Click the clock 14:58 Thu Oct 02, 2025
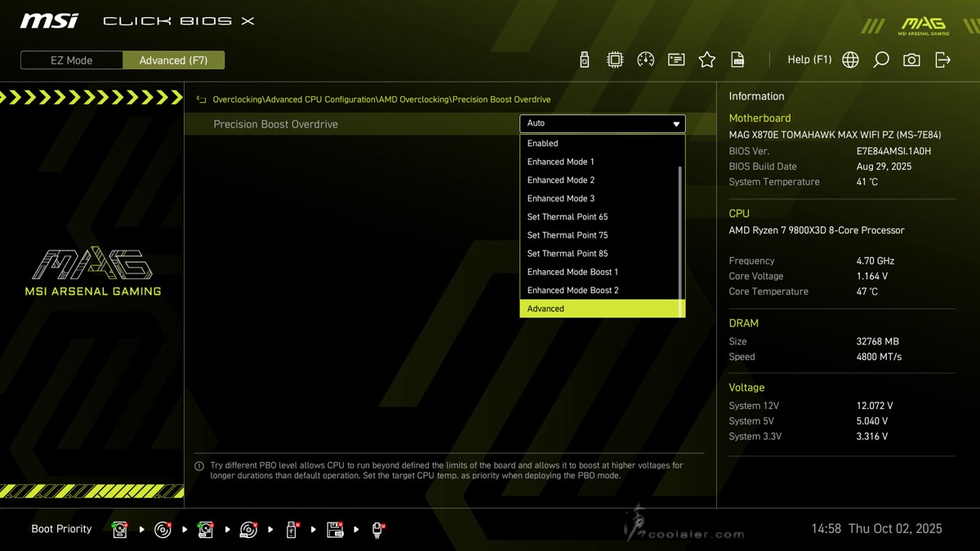The image size is (980, 551). 876,529
